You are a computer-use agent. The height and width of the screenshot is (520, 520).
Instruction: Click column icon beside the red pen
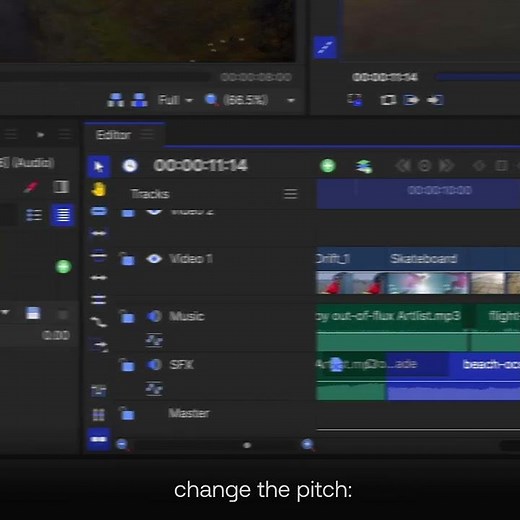click(x=61, y=187)
